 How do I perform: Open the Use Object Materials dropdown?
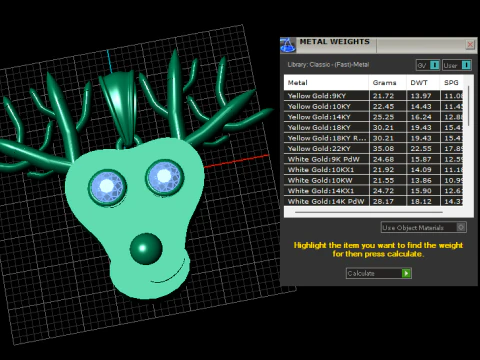423,228
